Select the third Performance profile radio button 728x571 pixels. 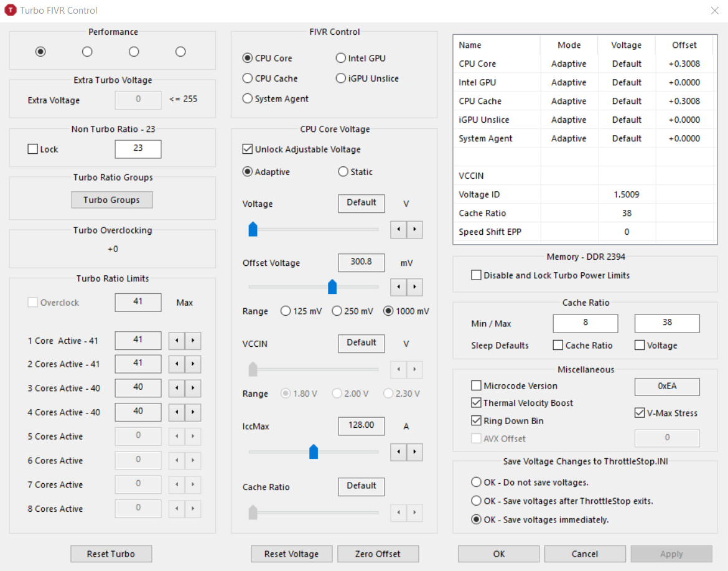pos(134,52)
